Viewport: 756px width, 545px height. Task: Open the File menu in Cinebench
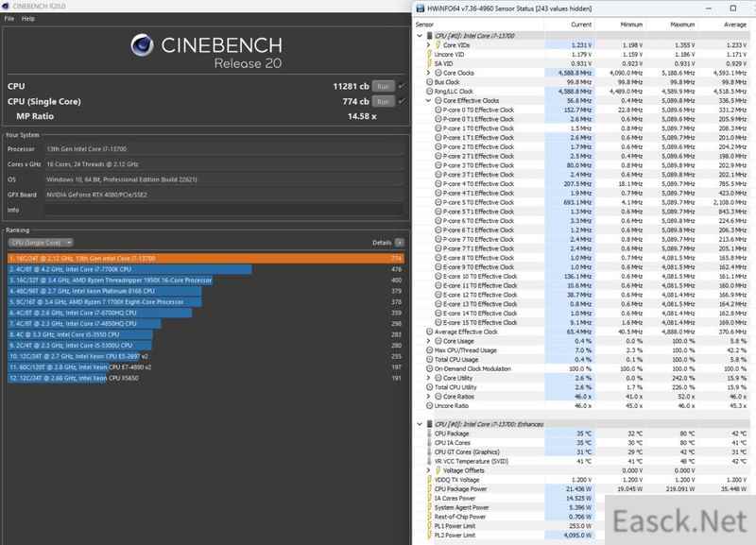9,19
